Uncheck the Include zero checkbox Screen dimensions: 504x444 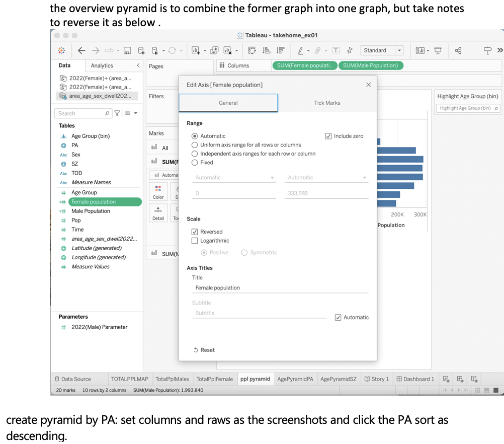328,136
